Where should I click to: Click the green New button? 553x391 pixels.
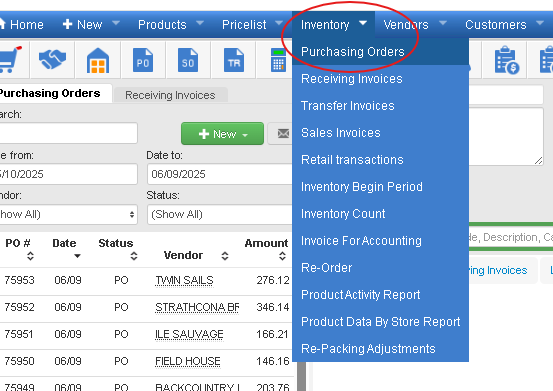point(222,134)
